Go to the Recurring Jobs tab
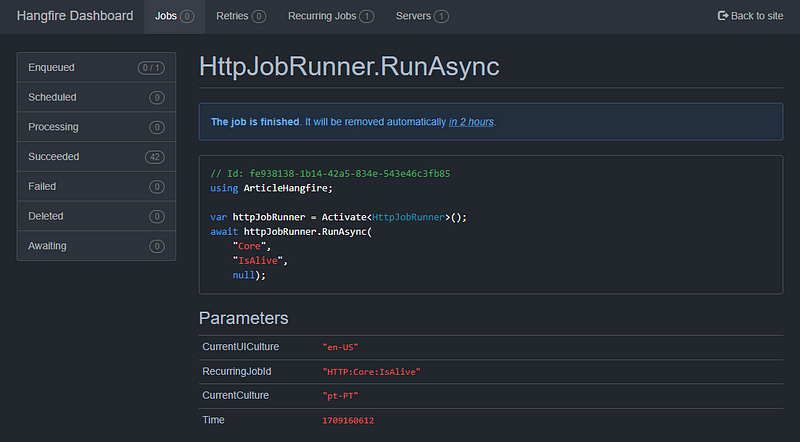Viewport: 800px width, 442px height. click(x=331, y=16)
